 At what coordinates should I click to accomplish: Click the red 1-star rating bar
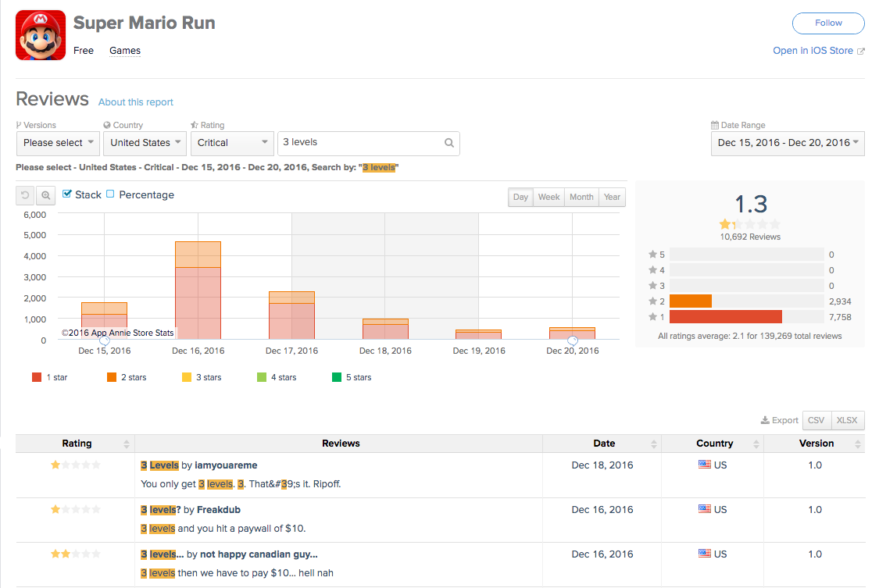point(726,317)
